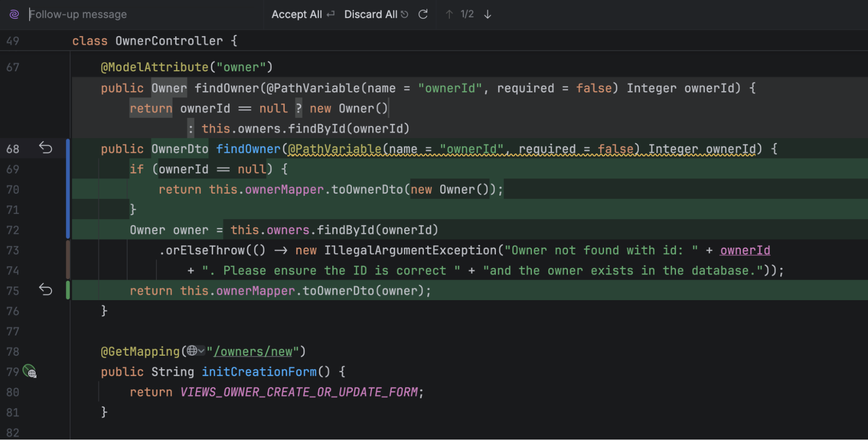This screenshot has height=440, width=868.
Task: Revert the change block at line 68
Action: (46, 148)
